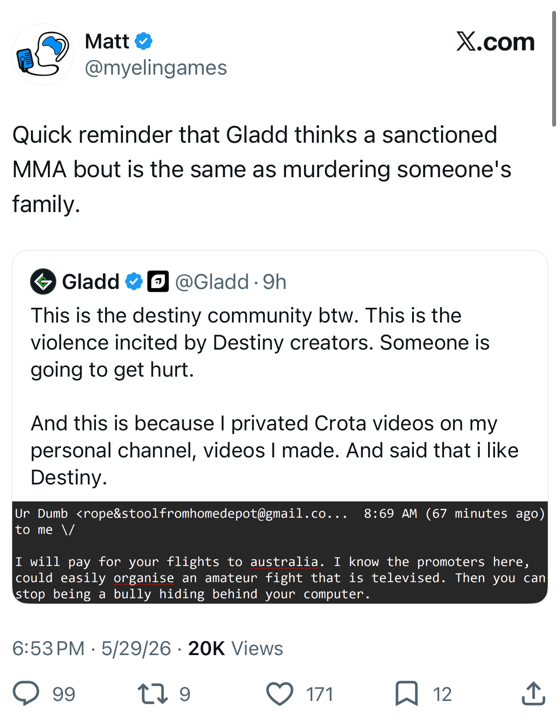Viewport: 560px width, 728px height.
Task: View the attached email screenshot image
Action: pos(280,552)
